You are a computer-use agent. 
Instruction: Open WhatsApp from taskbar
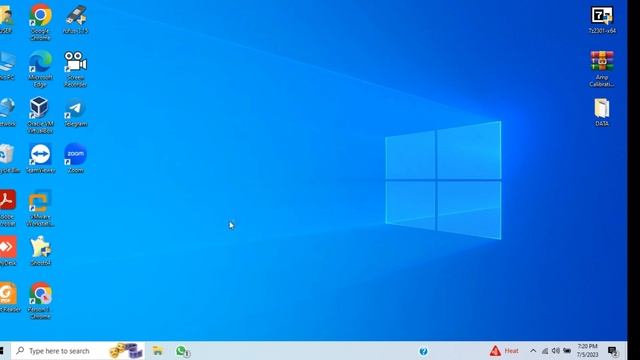click(x=182, y=351)
